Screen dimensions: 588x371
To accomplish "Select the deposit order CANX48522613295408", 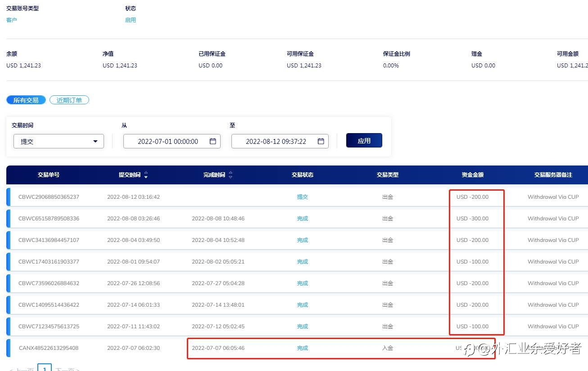I will (x=49, y=348).
